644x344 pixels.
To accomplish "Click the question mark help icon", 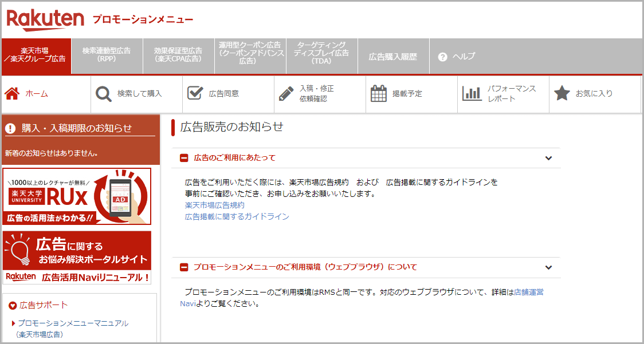I will click(442, 57).
